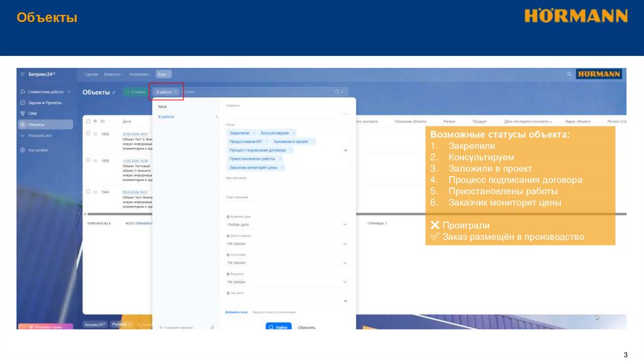Viewport: 644px width, 361px height.
Task: Click the Адрес объекта column header
Action: [x=577, y=121]
